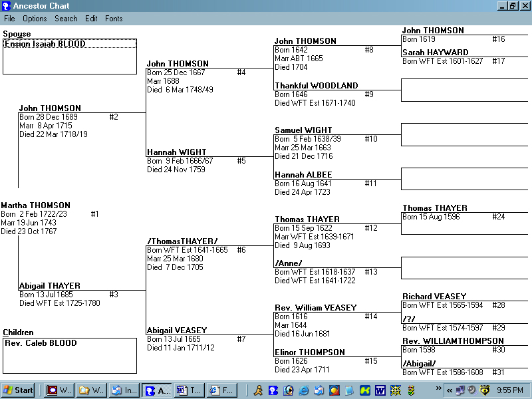This screenshot has width=532, height=399.
Task: Click the AIM running man icon
Action: 258,390
